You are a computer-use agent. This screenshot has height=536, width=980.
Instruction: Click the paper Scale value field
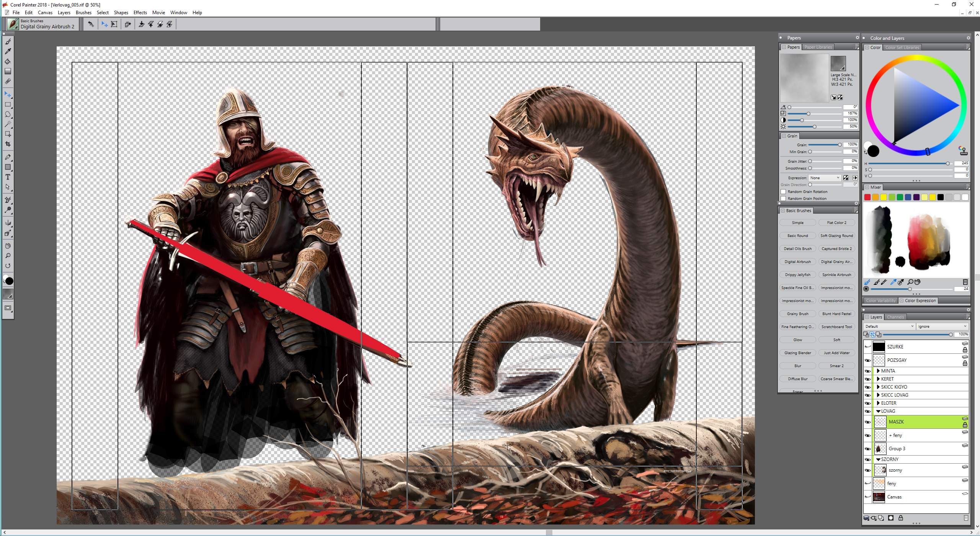pyautogui.click(x=851, y=113)
